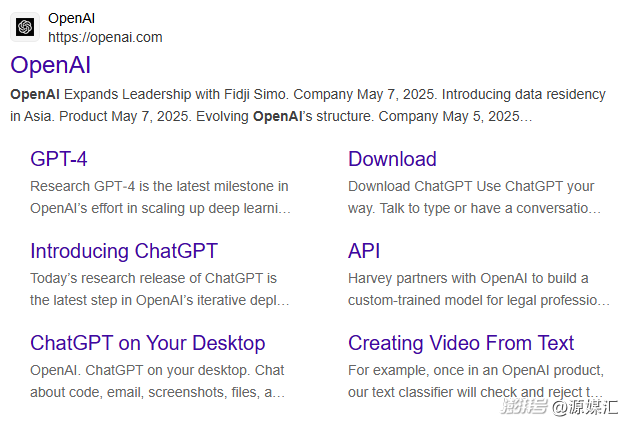Viewport: 627px width, 426px height.
Task: Click the "our text classifier will check" description
Action: [475, 392]
